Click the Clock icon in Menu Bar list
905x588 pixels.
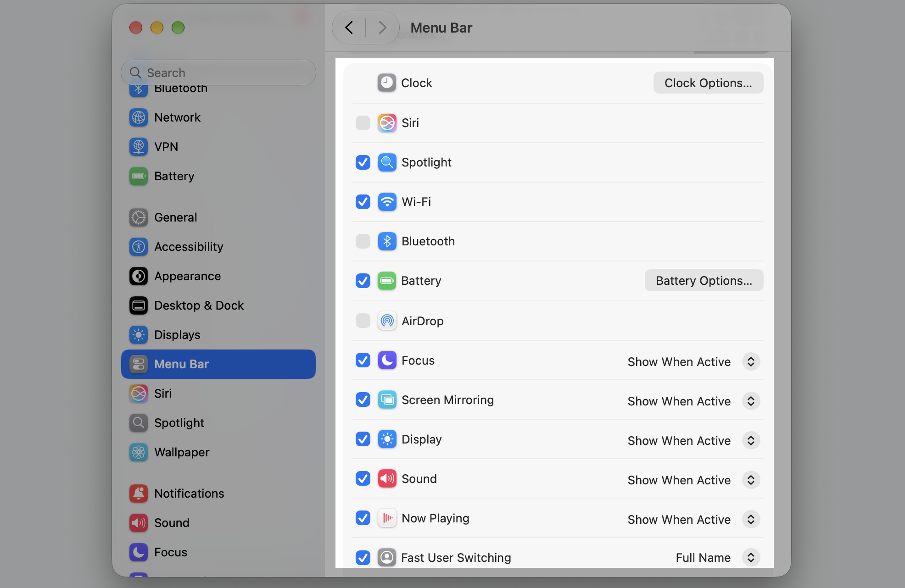pos(387,83)
